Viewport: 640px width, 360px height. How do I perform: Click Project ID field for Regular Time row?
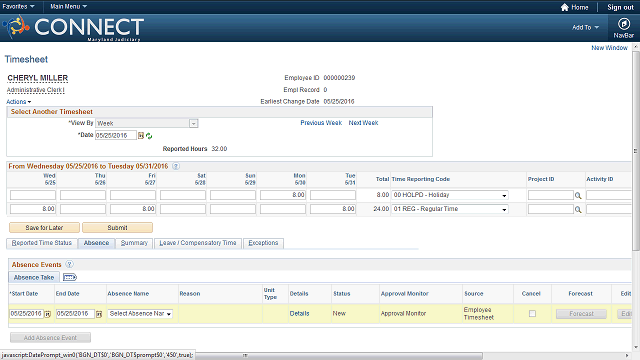[x=551, y=209]
